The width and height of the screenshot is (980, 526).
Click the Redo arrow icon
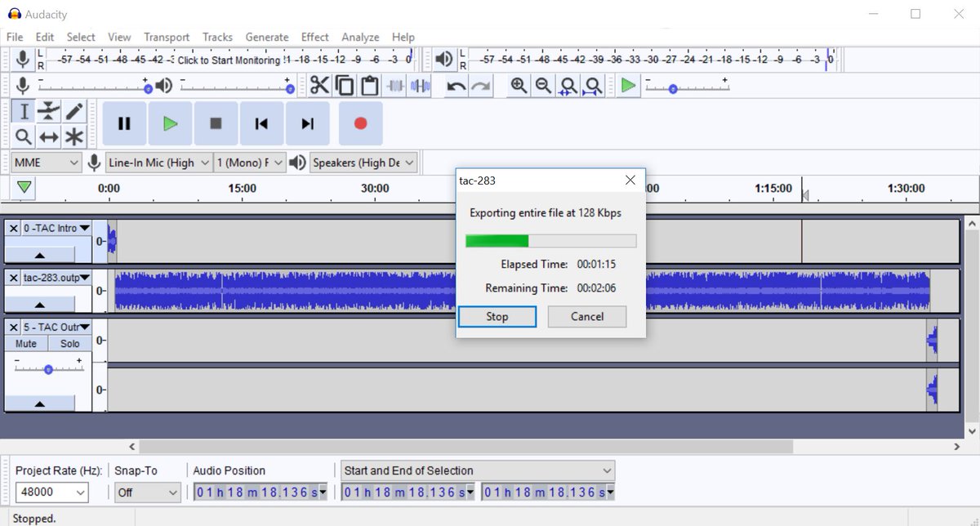[x=481, y=85]
